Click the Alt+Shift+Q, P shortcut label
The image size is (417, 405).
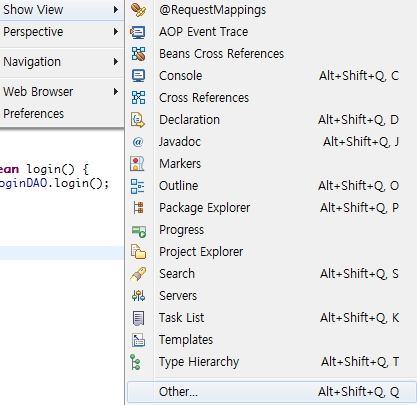coord(359,208)
